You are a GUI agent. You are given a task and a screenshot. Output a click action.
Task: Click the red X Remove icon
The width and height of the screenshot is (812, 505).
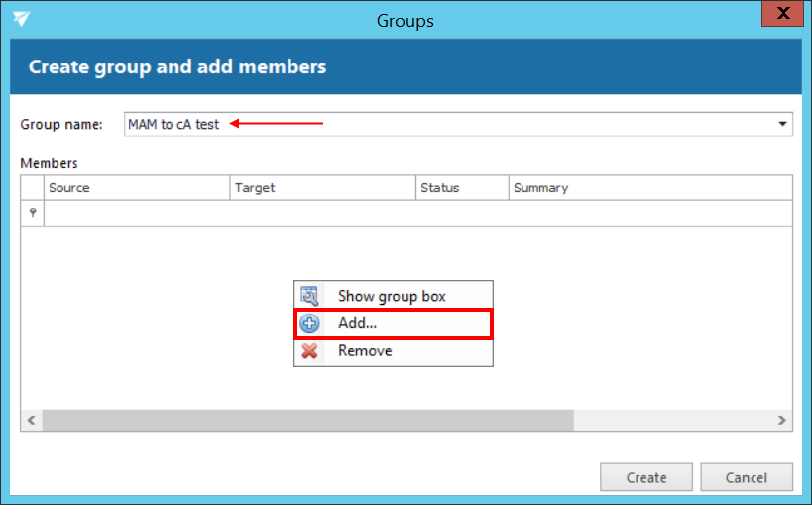tap(309, 351)
